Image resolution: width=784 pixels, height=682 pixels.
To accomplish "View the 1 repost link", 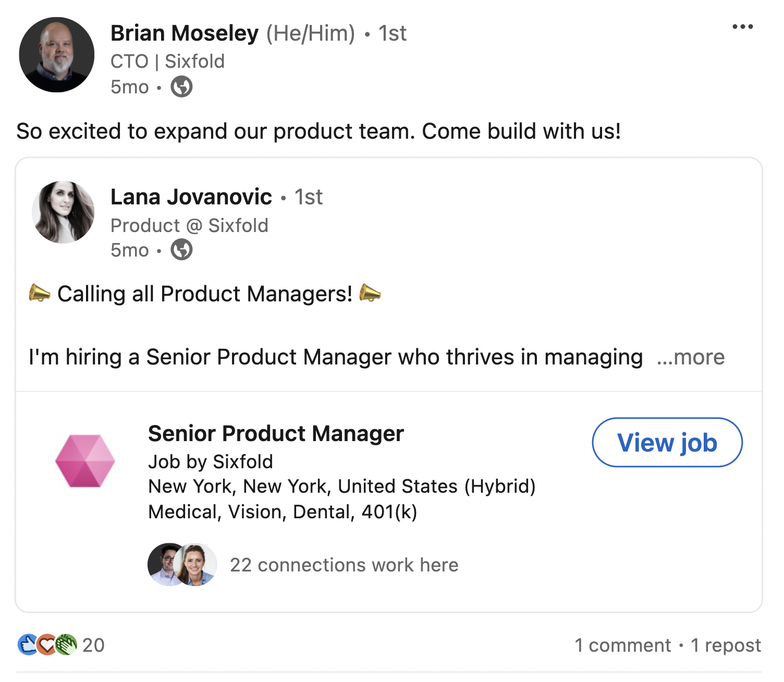I will click(726, 646).
